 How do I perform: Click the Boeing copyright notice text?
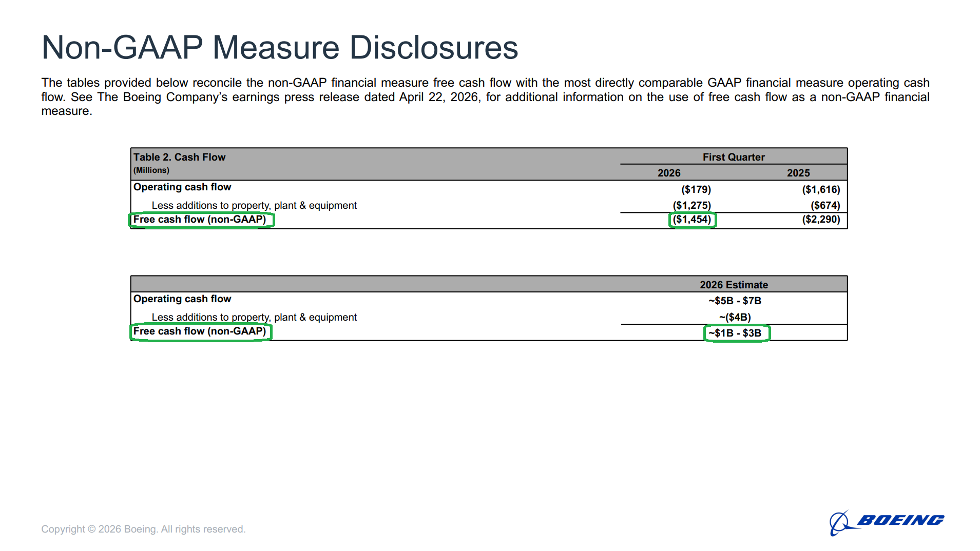tap(143, 529)
